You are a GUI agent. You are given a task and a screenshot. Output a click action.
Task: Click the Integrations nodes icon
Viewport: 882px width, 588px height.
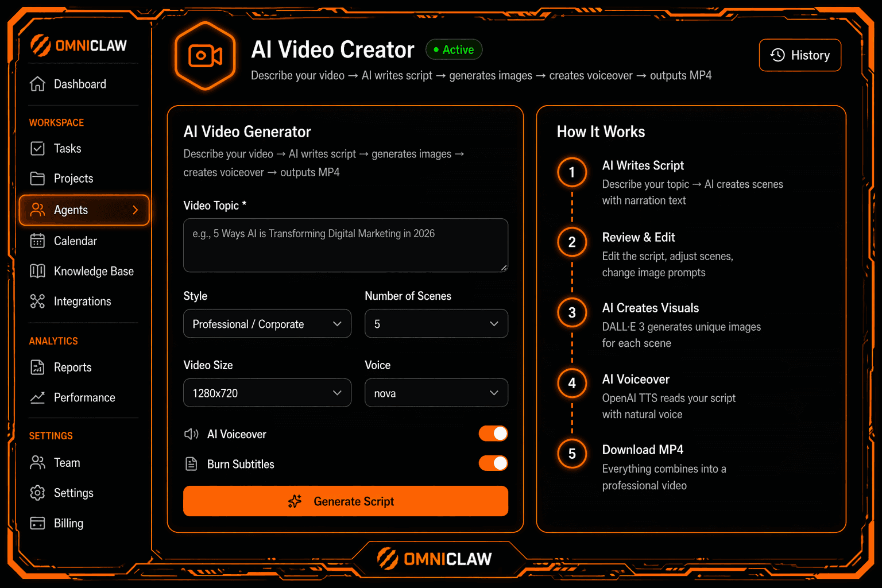click(37, 301)
